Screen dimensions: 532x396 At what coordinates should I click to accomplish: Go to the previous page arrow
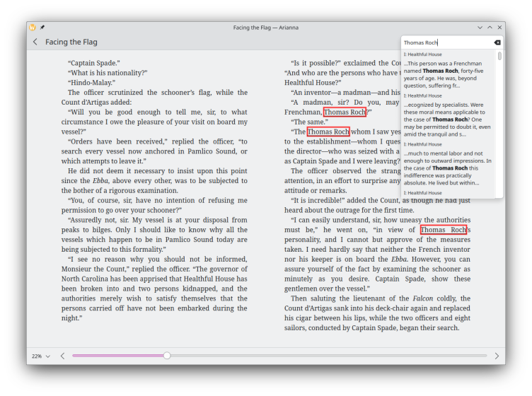coord(62,356)
